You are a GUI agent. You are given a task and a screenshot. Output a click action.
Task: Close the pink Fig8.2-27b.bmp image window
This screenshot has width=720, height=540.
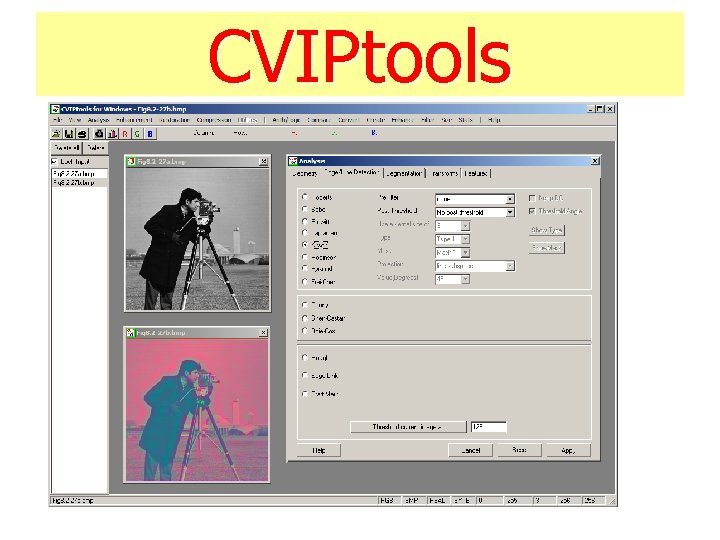click(263, 332)
